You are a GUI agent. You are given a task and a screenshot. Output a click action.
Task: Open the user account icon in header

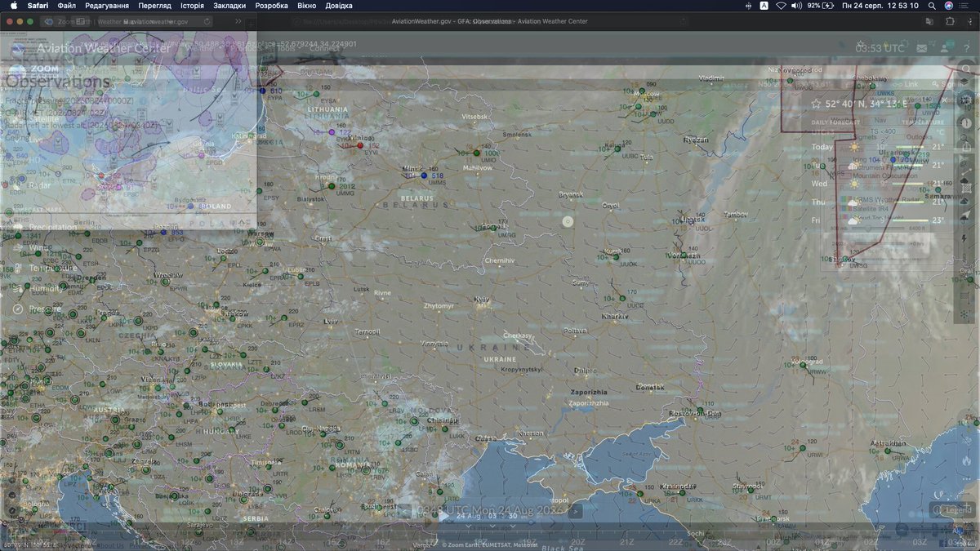tap(945, 48)
